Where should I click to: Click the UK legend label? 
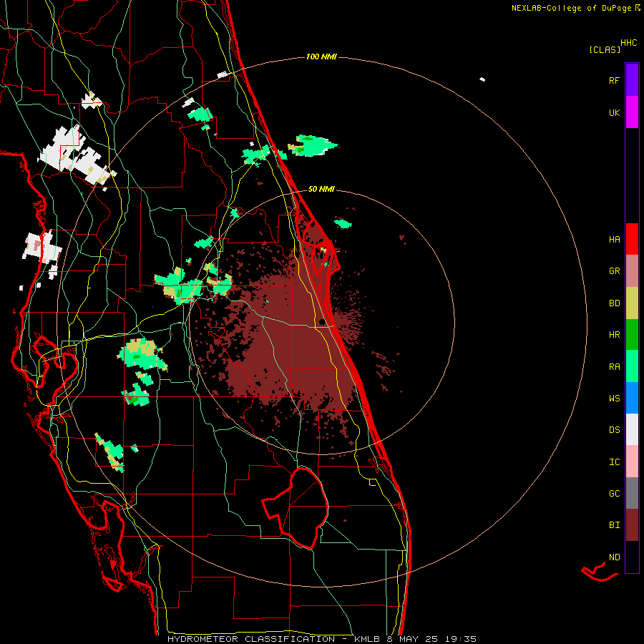tap(614, 113)
